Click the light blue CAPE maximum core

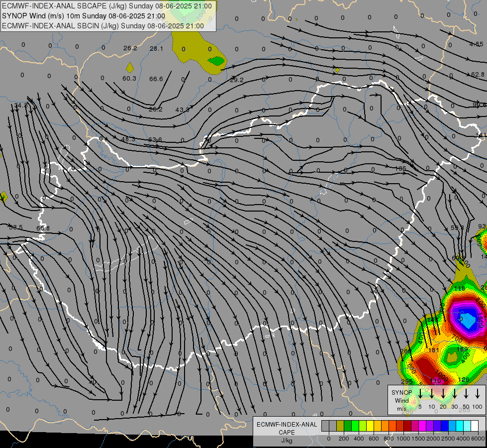coord(469,320)
